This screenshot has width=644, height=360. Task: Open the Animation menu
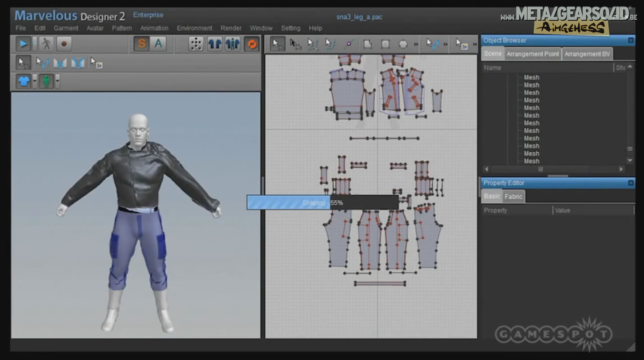[x=154, y=28]
